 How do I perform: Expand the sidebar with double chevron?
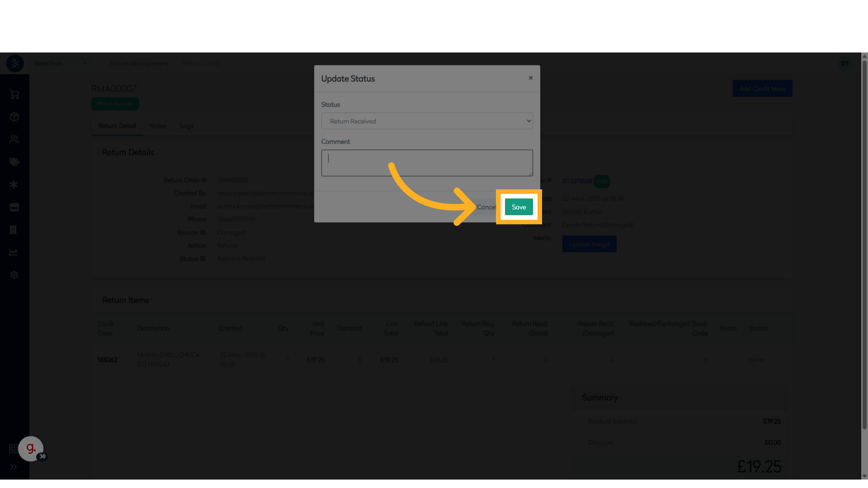pyautogui.click(x=14, y=467)
